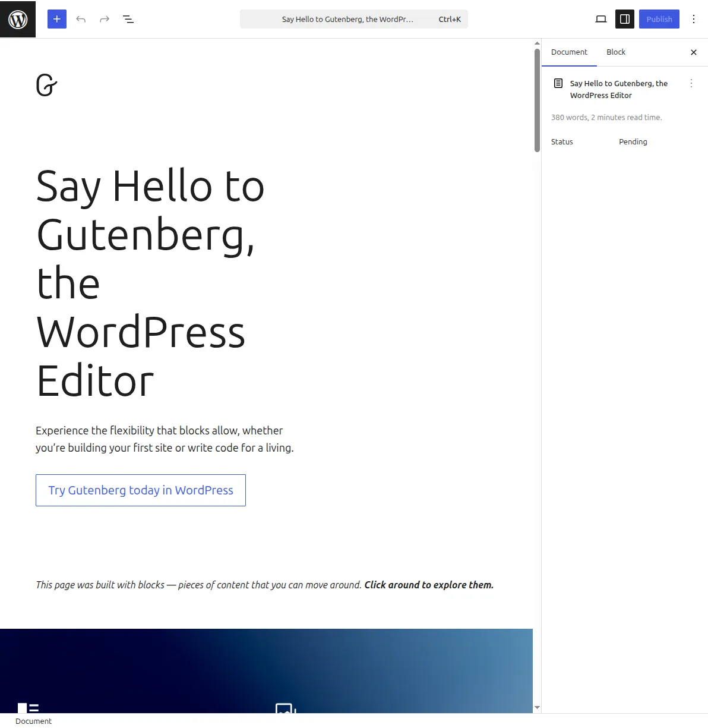This screenshot has height=728, width=708.
Task: Click the Document breadcrumb at bottom
Action: point(33,721)
